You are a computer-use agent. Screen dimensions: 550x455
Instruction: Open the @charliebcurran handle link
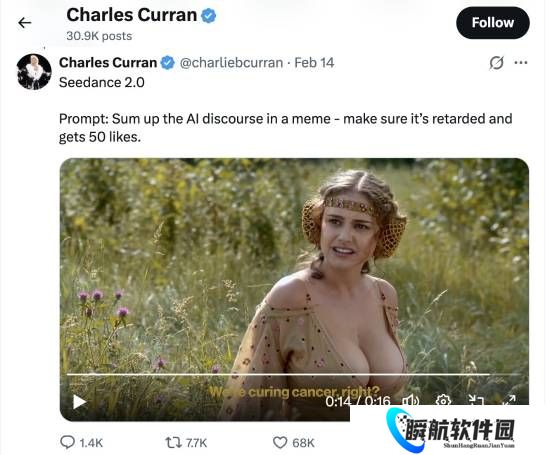[x=231, y=63]
